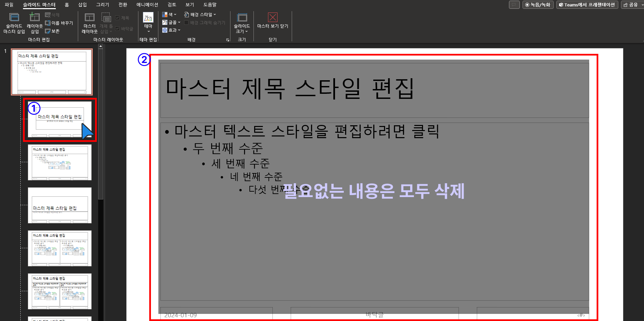The width and height of the screenshot is (644, 321).
Task: Expand the theme colors dropdown
Action: coord(169,15)
